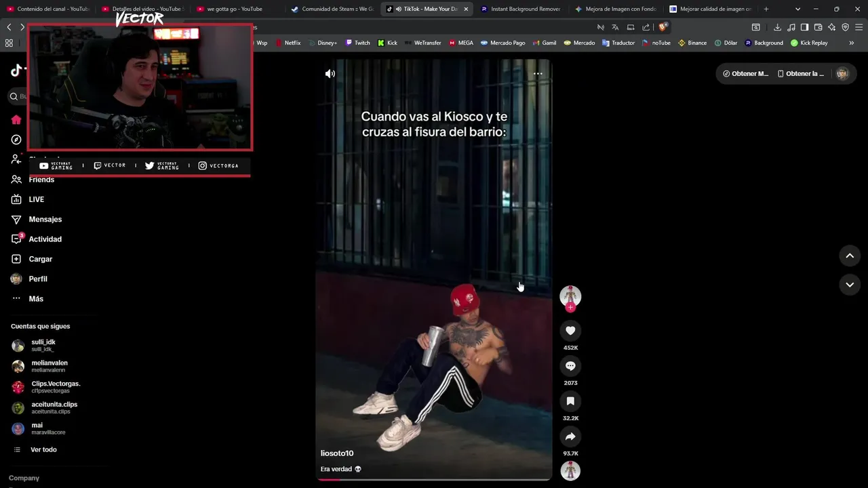Open the Kick bookmark
This screenshot has height=488, width=868.
click(387, 43)
